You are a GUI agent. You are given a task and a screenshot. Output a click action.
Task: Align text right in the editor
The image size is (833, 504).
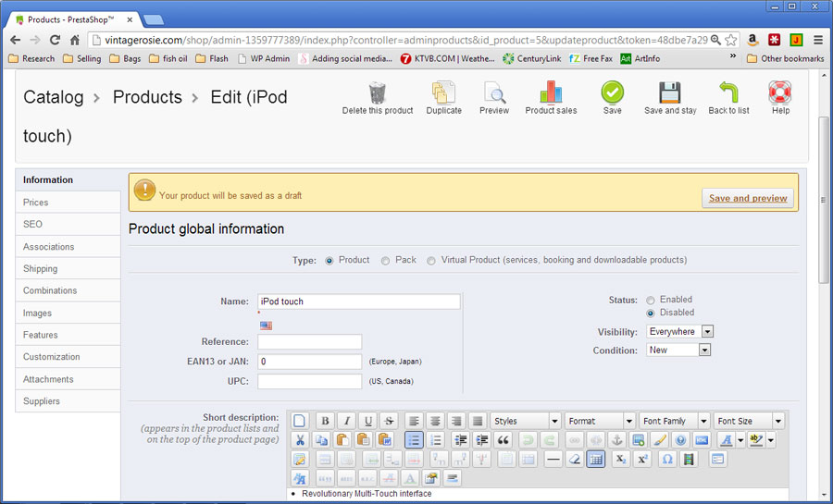click(x=456, y=421)
